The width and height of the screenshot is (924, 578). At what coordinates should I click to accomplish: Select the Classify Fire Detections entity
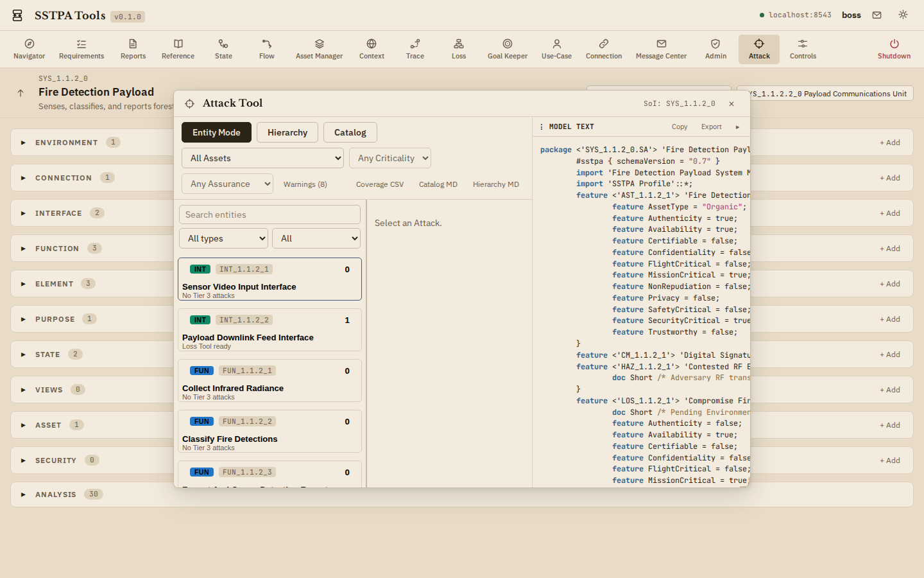(269, 432)
